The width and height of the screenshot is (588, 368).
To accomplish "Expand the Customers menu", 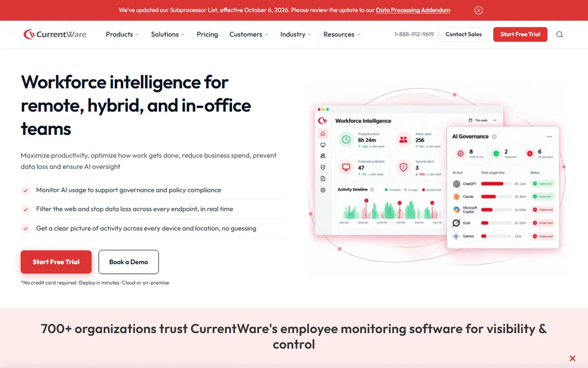I will point(249,34).
